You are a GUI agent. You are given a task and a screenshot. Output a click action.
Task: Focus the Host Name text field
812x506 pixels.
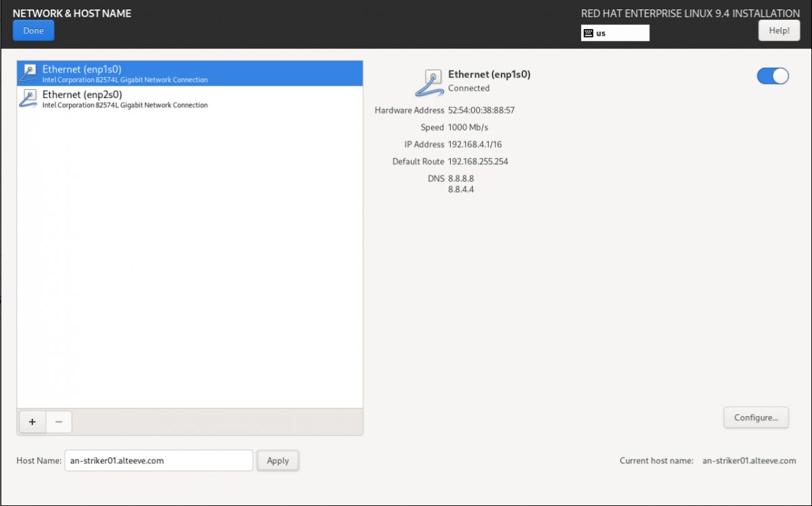[x=158, y=461]
